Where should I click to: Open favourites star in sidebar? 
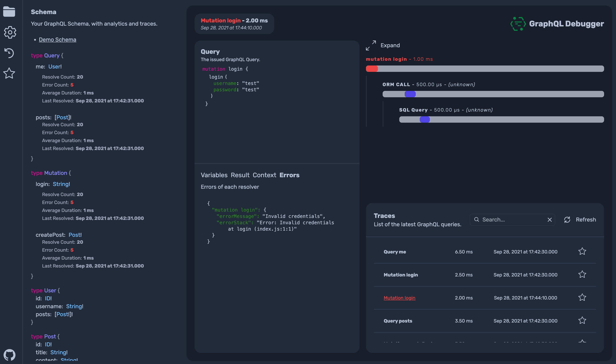[x=9, y=73]
